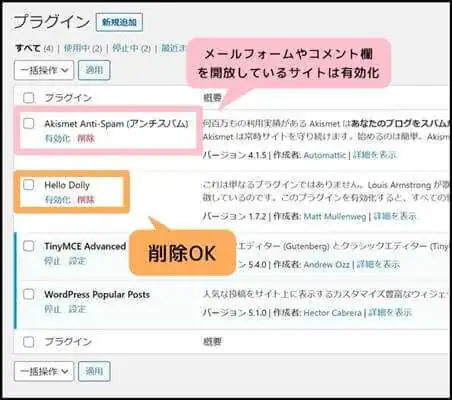Click 有効化 under Hello Dolly

tap(58, 200)
